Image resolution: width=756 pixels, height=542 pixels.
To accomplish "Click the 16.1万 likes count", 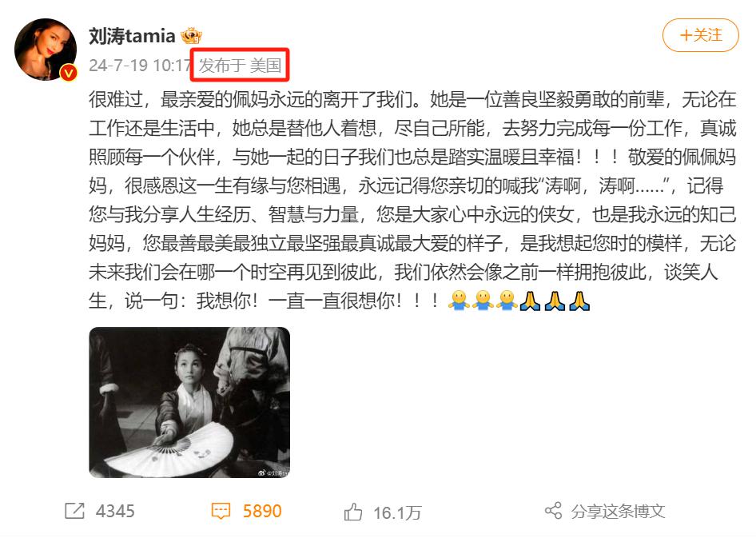I will [397, 513].
